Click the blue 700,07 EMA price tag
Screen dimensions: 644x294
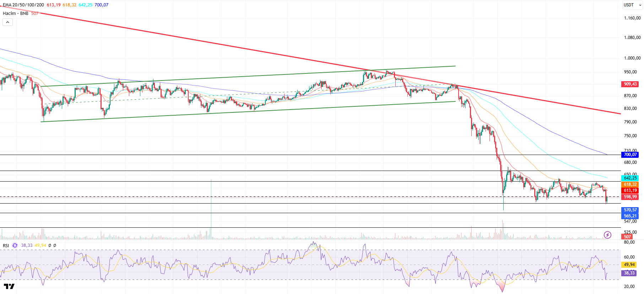[x=630, y=155]
